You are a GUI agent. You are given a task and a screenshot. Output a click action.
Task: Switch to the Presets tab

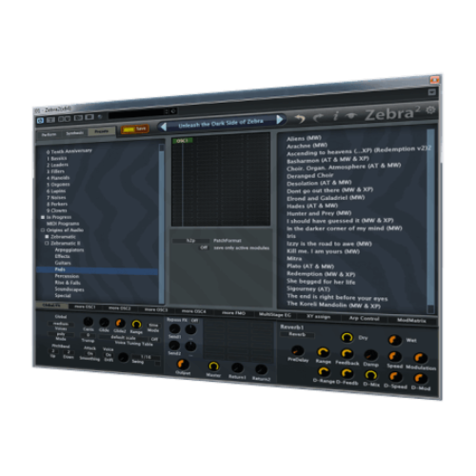tap(102, 131)
